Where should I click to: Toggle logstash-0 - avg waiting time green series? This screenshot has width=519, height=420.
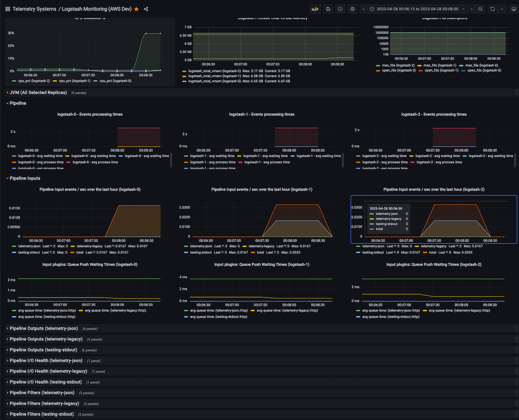pyautogui.click(x=40, y=156)
